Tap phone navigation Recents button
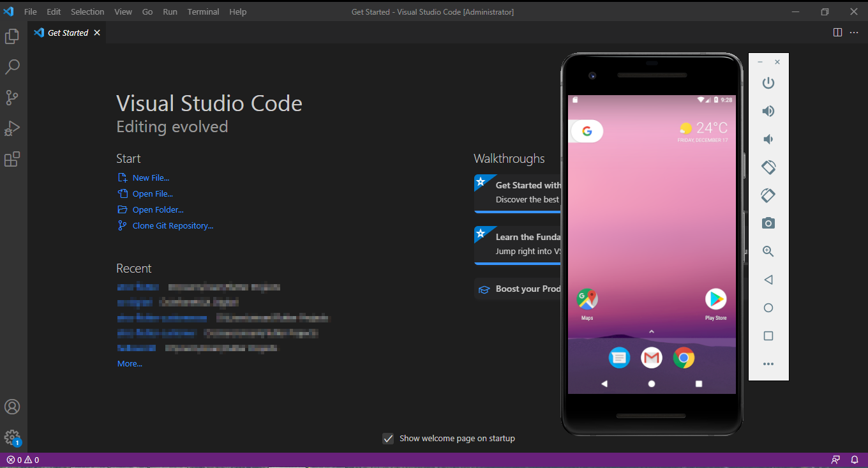868x468 pixels. click(x=699, y=384)
